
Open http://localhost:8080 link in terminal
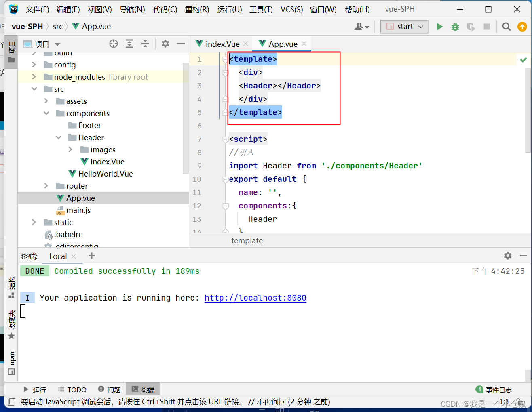pos(255,298)
